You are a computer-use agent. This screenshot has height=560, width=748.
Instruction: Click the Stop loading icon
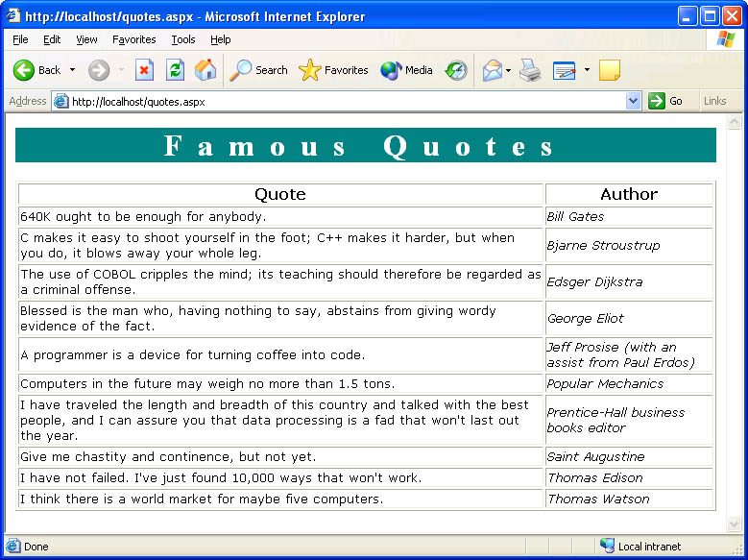point(144,70)
